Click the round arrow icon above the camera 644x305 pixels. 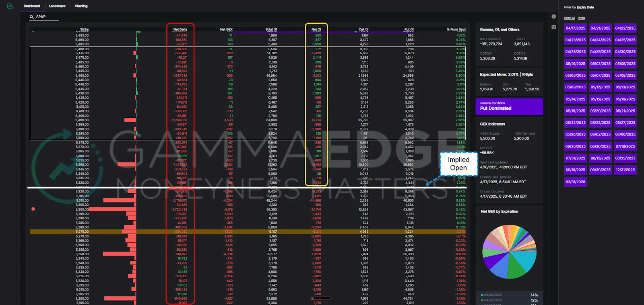click(x=554, y=16)
